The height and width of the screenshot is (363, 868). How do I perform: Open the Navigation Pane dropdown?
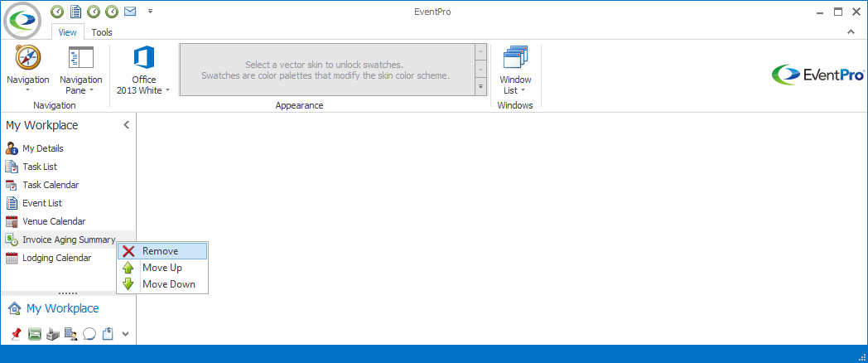[x=81, y=70]
